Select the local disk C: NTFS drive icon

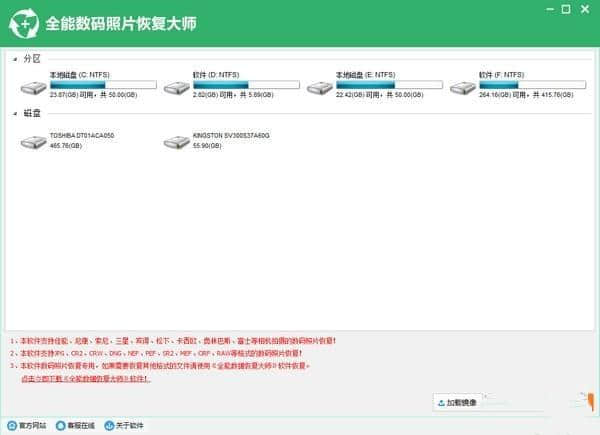click(x=33, y=88)
